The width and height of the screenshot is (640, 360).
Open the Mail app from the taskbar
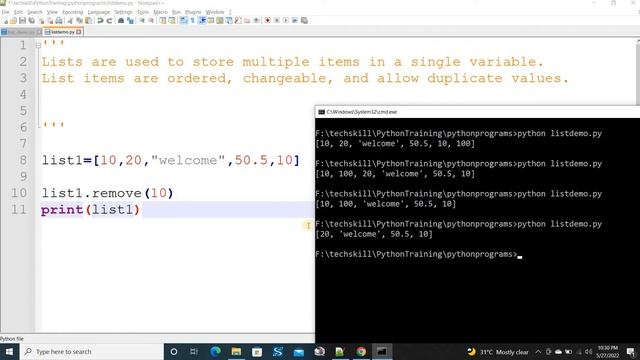(x=299, y=351)
